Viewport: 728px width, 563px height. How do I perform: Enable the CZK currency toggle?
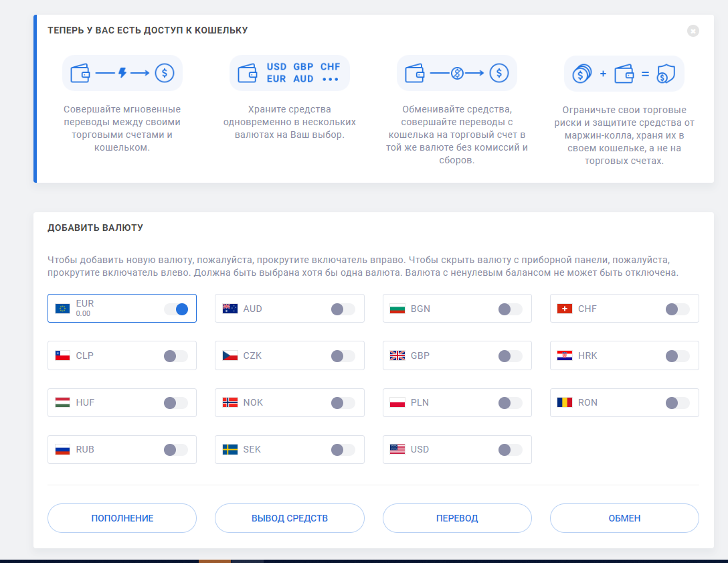click(x=343, y=356)
